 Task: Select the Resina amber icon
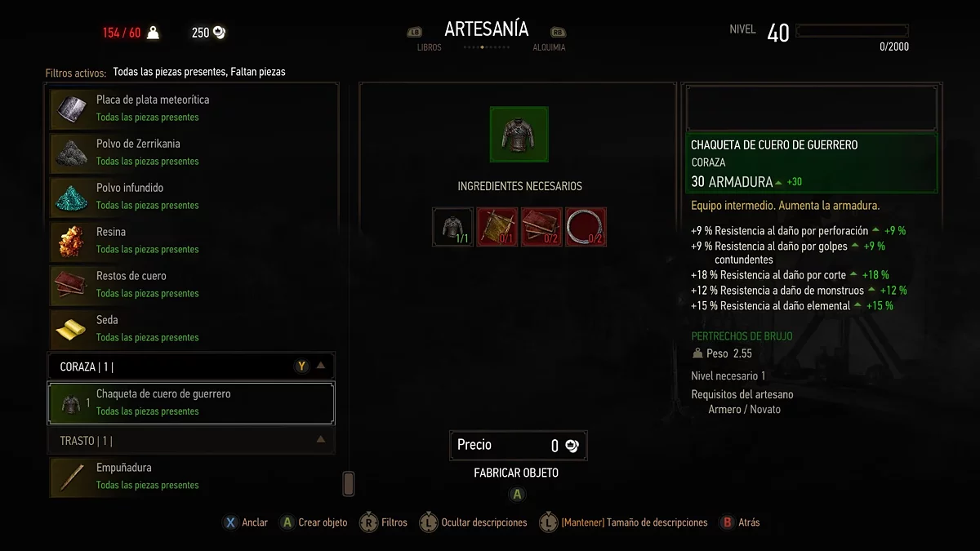(70, 241)
